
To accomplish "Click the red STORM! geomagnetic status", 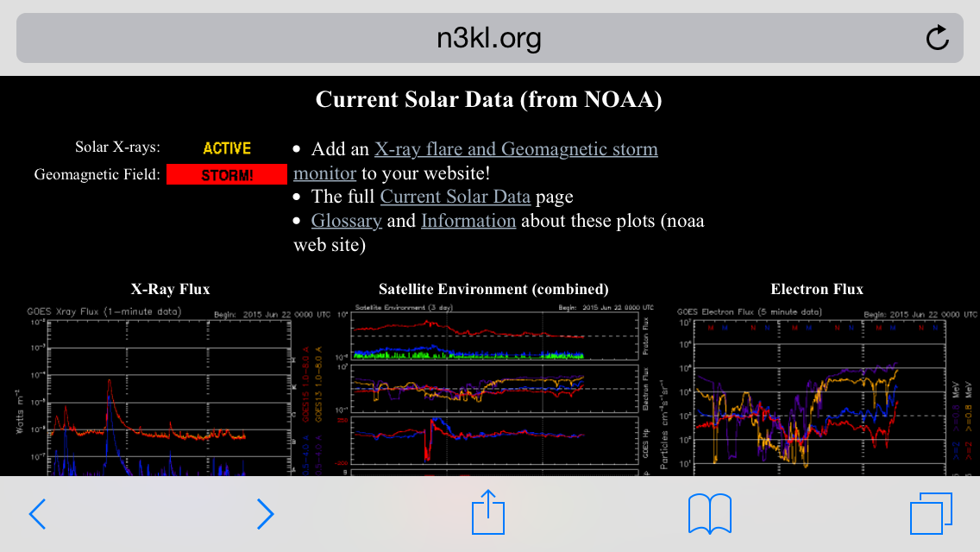I will click(227, 175).
